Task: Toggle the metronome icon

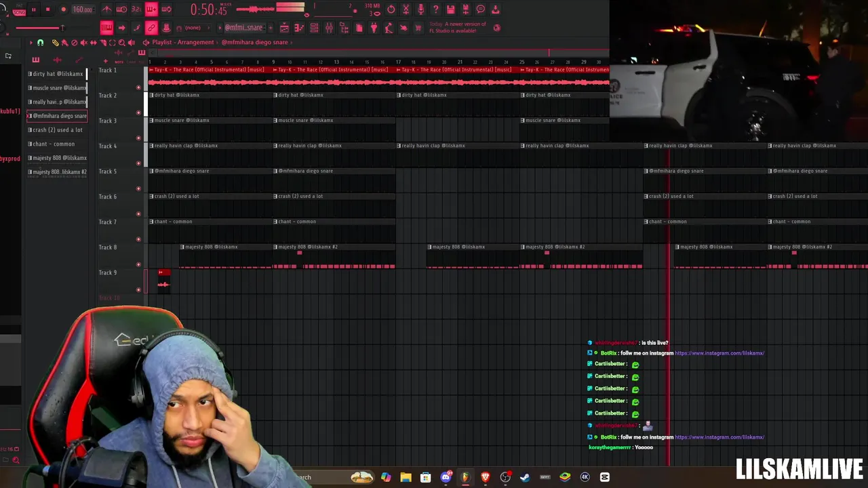Action: 106,9
